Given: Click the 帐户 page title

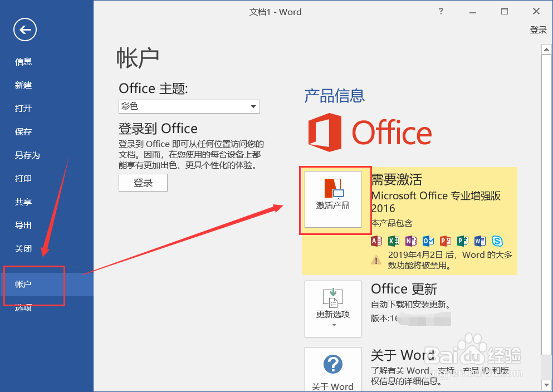Looking at the screenshot, I should (x=138, y=58).
